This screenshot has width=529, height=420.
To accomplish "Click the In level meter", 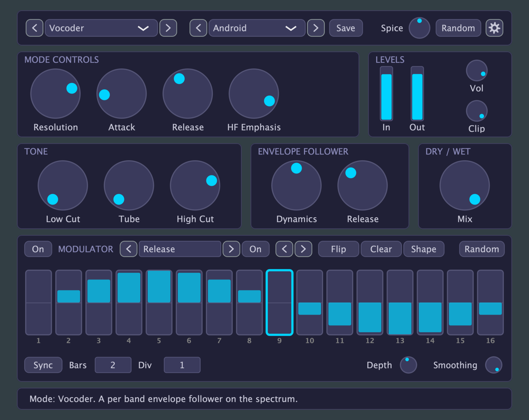I will pyautogui.click(x=386, y=94).
